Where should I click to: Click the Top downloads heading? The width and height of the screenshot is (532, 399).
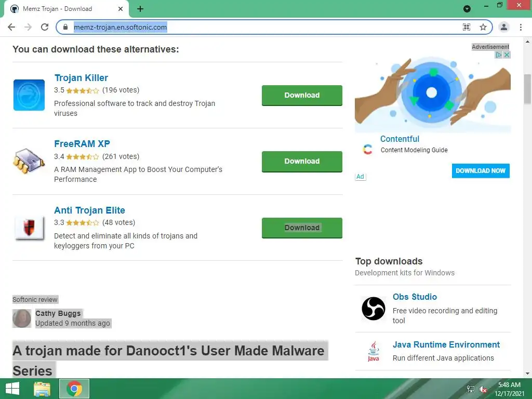click(x=389, y=261)
